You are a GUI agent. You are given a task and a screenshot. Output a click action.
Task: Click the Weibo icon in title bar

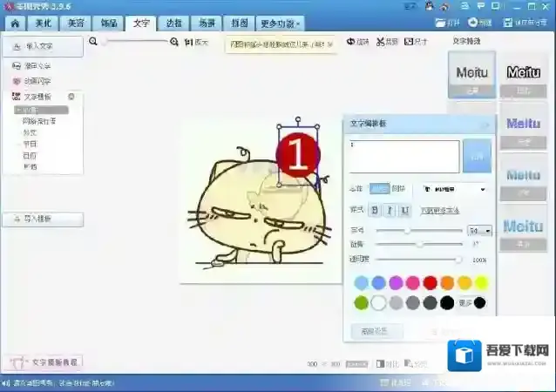pyautogui.click(x=444, y=6)
